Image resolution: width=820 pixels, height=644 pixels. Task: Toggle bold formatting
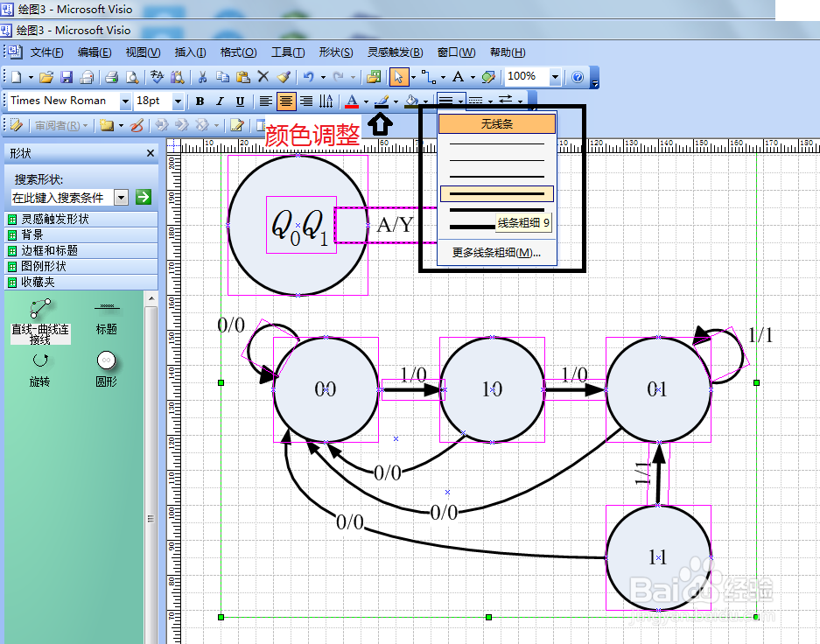coord(200,101)
